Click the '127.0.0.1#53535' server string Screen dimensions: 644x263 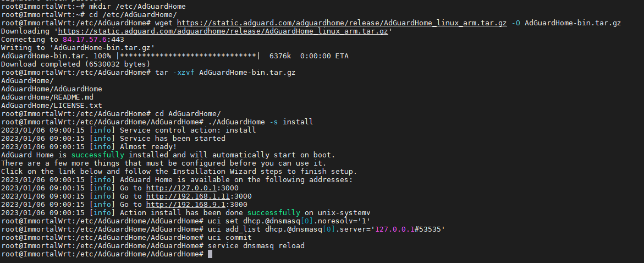408,229
